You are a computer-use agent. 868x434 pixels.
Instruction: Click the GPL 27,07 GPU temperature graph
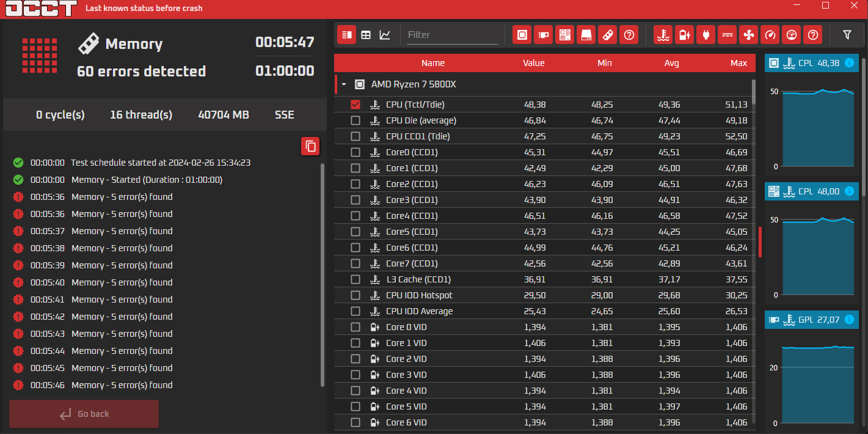click(x=812, y=379)
